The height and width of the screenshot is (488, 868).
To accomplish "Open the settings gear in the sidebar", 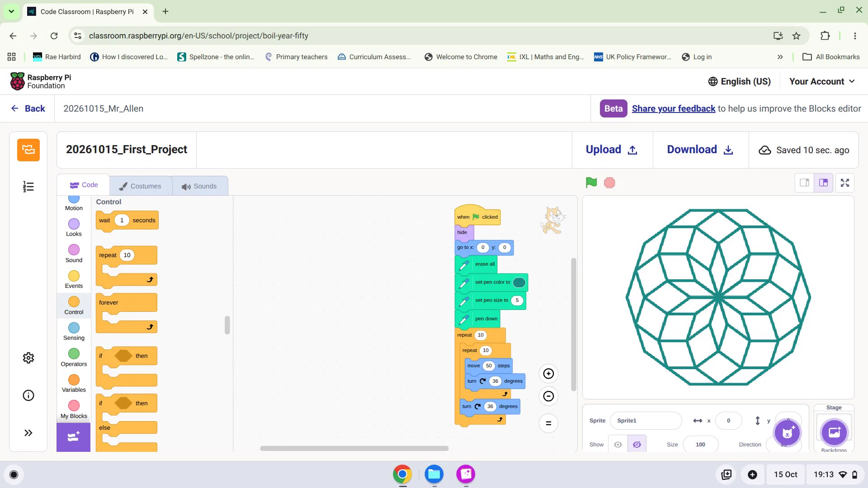I will pos(28,358).
